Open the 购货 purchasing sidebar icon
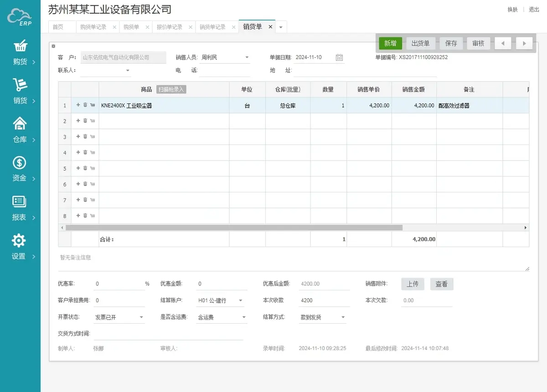This screenshot has height=392, width=547. coord(21,46)
